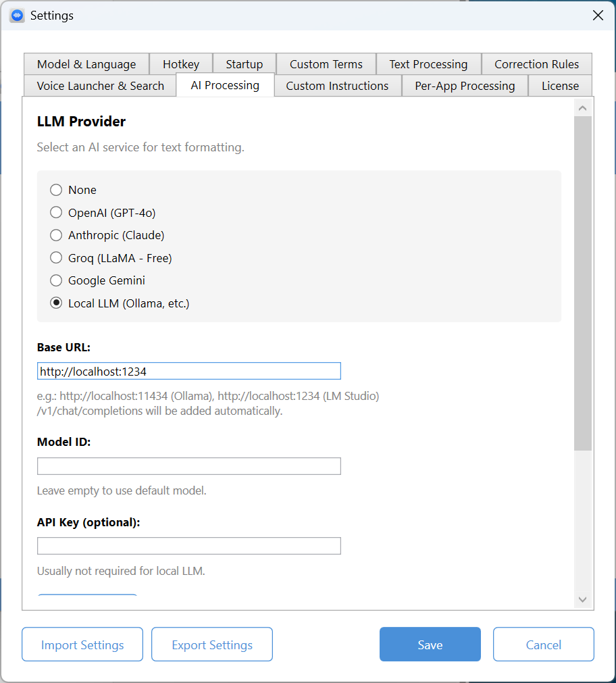
Task: Click 'Leave empty to use default model.' hint
Action: tap(122, 490)
